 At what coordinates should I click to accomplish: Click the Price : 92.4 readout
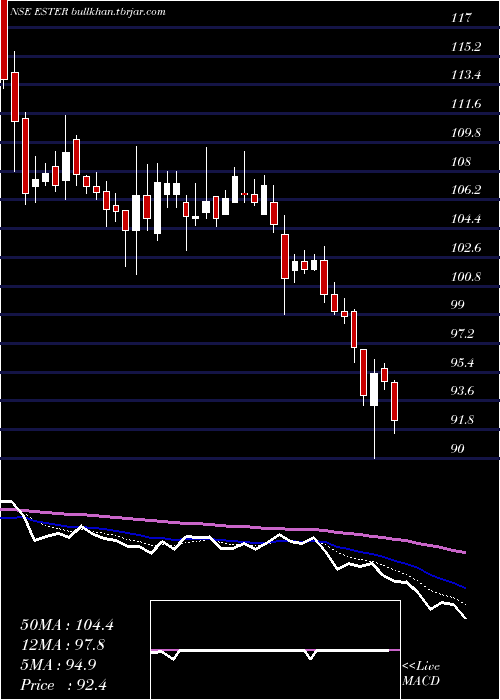coord(63,685)
